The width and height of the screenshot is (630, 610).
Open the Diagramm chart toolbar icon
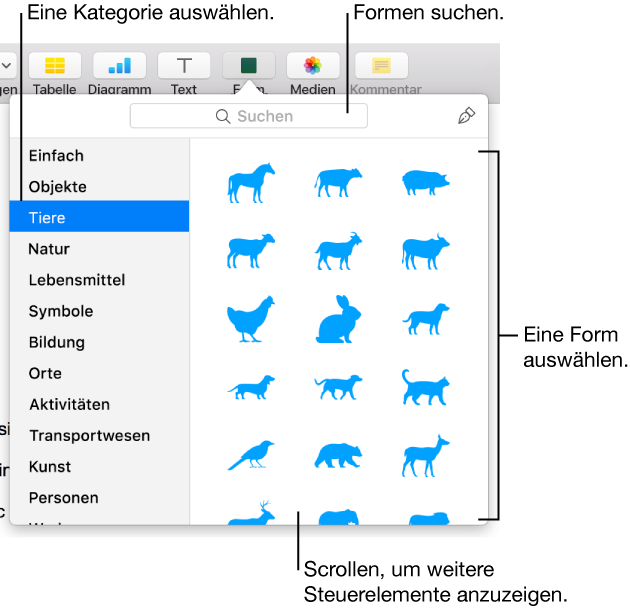point(120,65)
